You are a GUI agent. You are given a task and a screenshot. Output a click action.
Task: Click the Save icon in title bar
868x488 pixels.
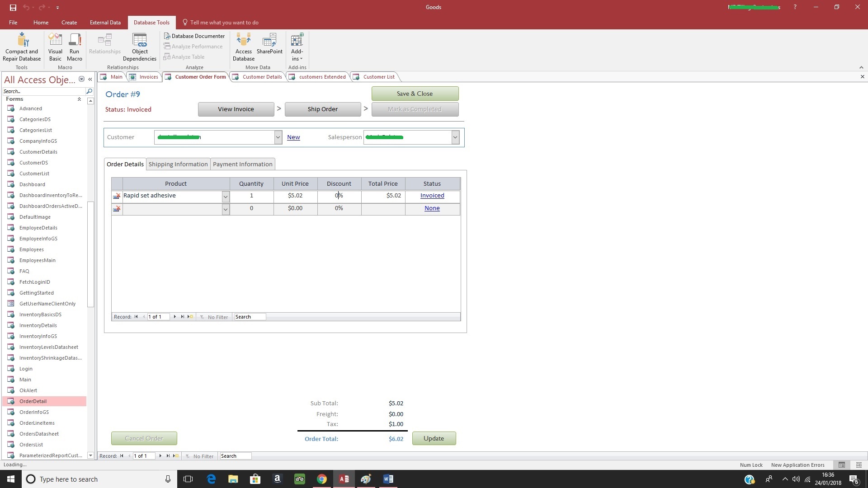point(13,7)
